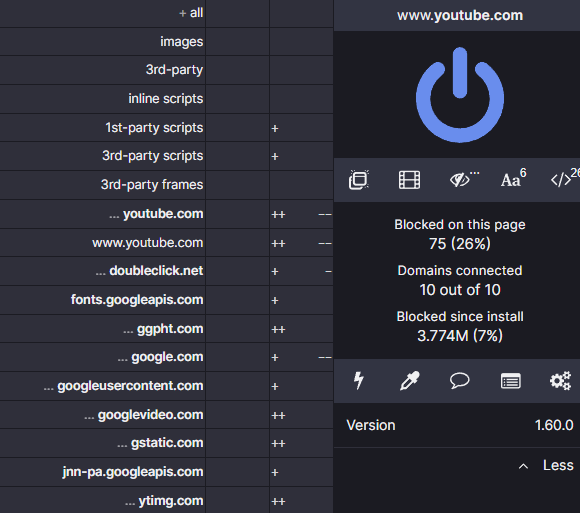Screen dimensions: 580x513
Task: Click the '75 (26%)' blocked count
Action: (460, 244)
